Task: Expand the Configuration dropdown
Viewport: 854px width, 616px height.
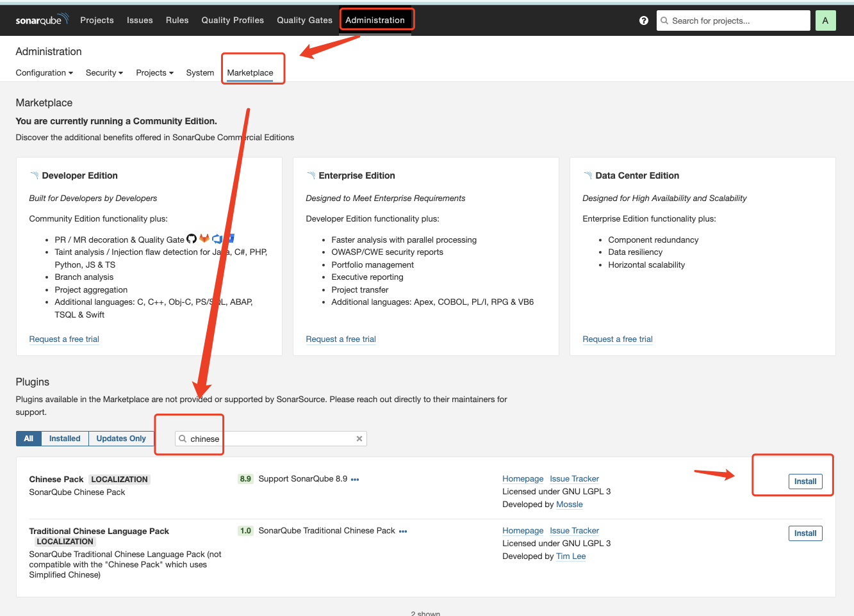Action: tap(44, 72)
